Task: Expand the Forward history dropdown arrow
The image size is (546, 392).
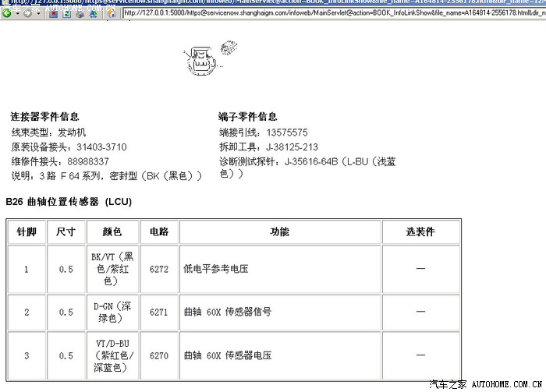Action: pyautogui.click(x=38, y=14)
